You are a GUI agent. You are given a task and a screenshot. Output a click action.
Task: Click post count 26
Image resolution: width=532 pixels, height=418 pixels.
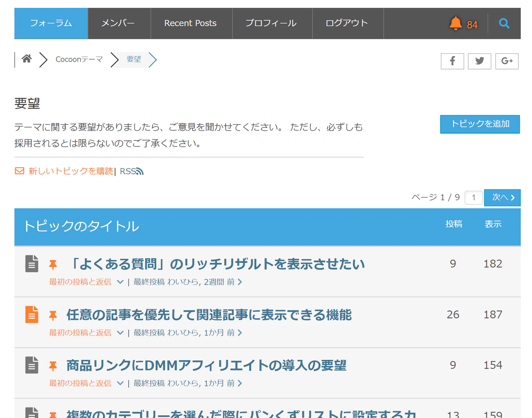453,314
